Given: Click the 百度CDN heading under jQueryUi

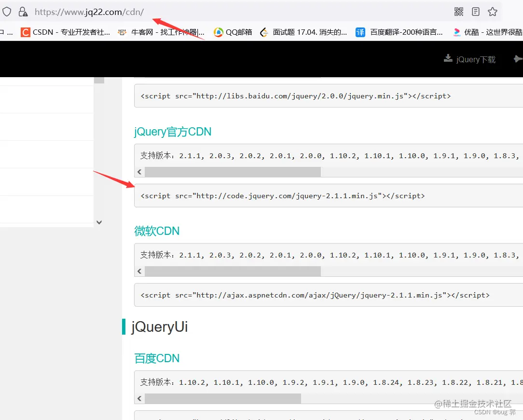Looking at the screenshot, I should (157, 358).
